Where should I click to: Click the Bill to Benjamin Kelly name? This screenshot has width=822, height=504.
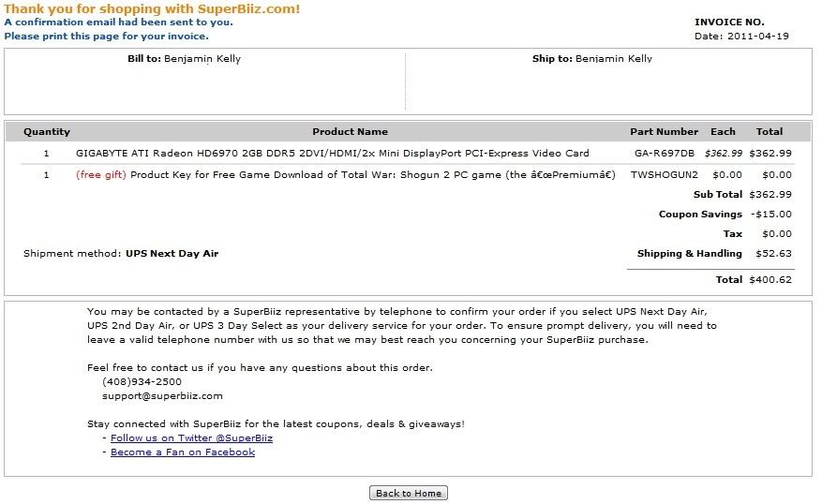[202, 59]
